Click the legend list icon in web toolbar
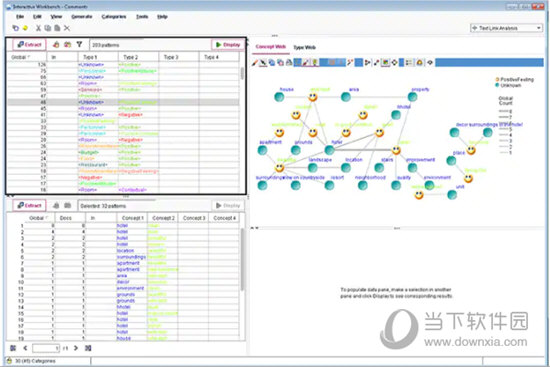This screenshot has height=367, width=550. pos(409,63)
